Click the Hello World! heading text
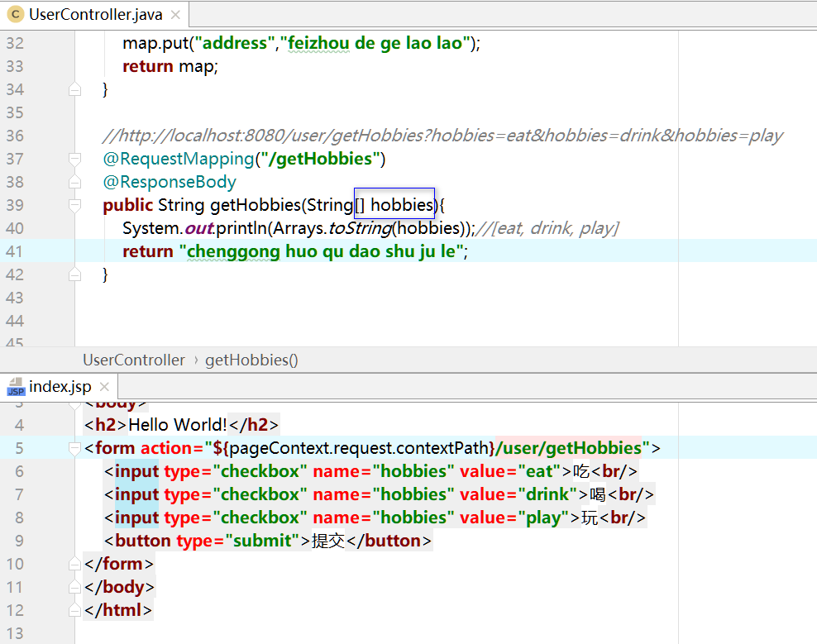Viewport: 817px width, 644px height. pyautogui.click(x=178, y=425)
